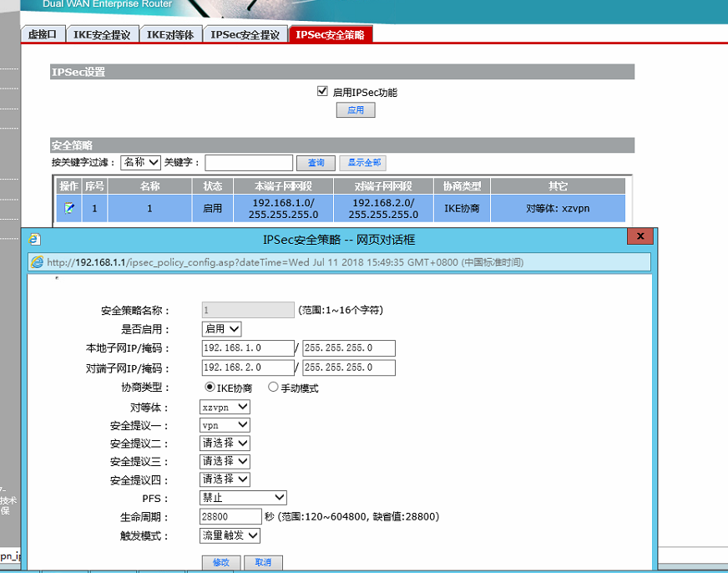This screenshot has width=728, height=573.
Task: Click the IE page icon in the address bar
Action: [x=37, y=262]
